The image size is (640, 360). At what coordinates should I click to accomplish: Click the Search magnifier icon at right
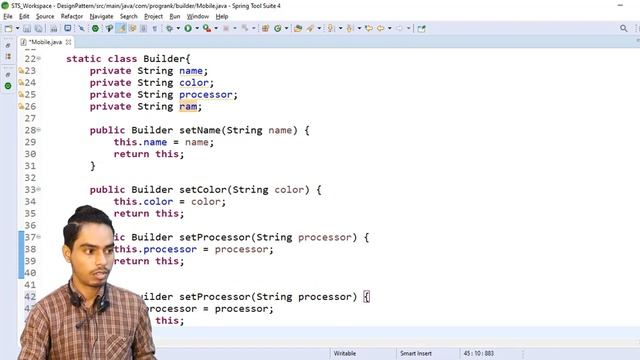(623, 28)
